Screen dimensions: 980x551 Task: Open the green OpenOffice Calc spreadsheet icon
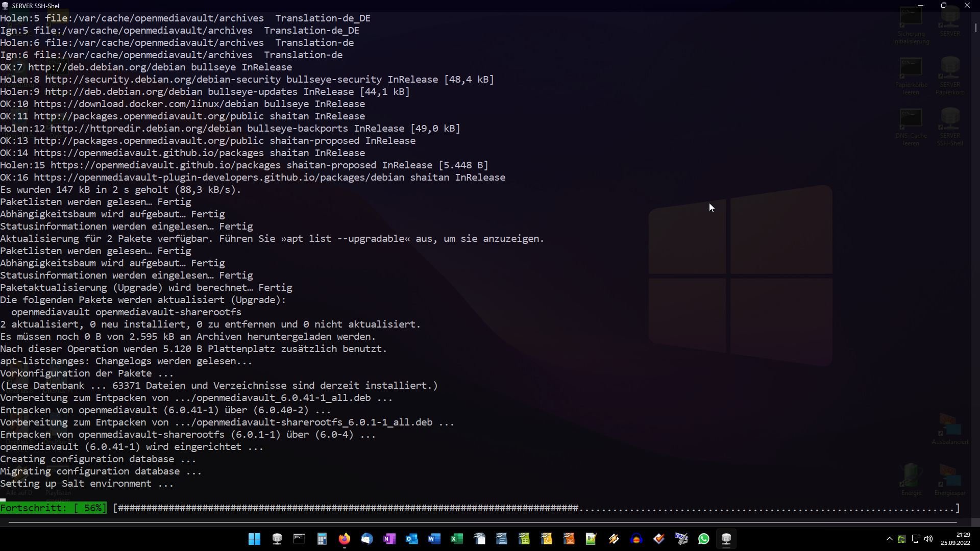coord(524,539)
